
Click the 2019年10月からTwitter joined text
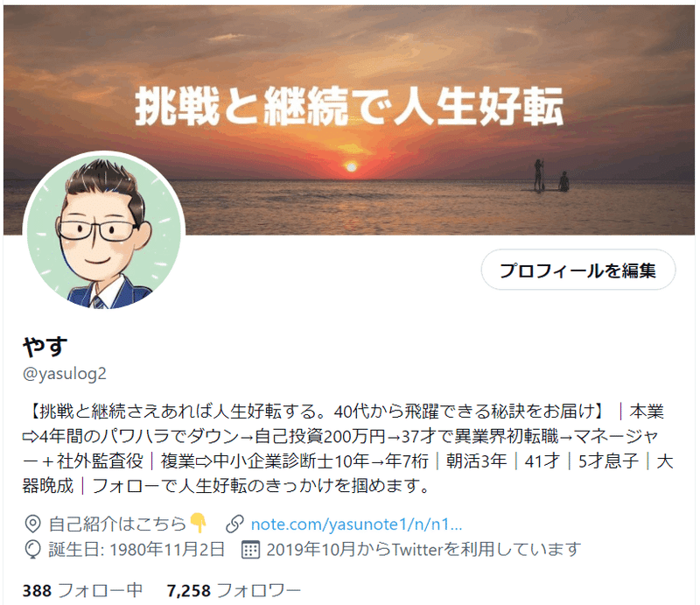pyautogui.click(x=423, y=550)
